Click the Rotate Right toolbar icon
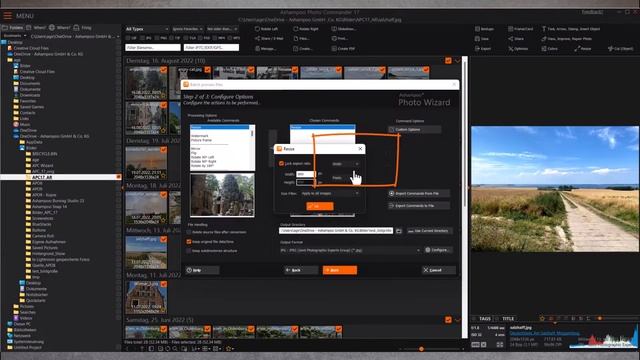 pos(296,29)
